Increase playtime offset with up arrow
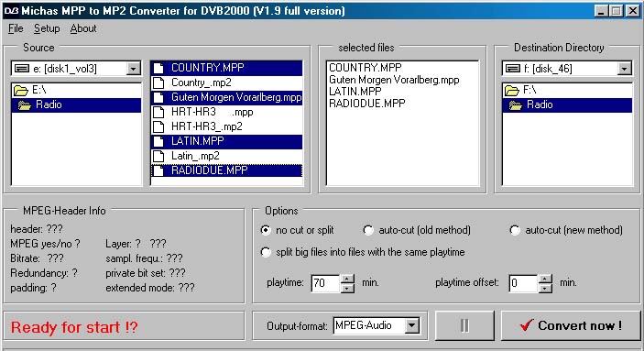Image resolution: width=644 pixels, height=351 pixels. (545, 279)
